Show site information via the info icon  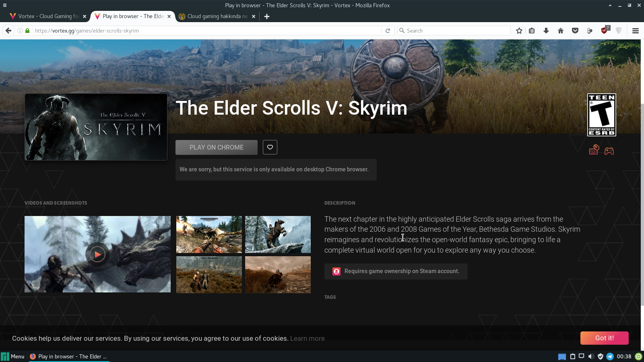(20, 31)
